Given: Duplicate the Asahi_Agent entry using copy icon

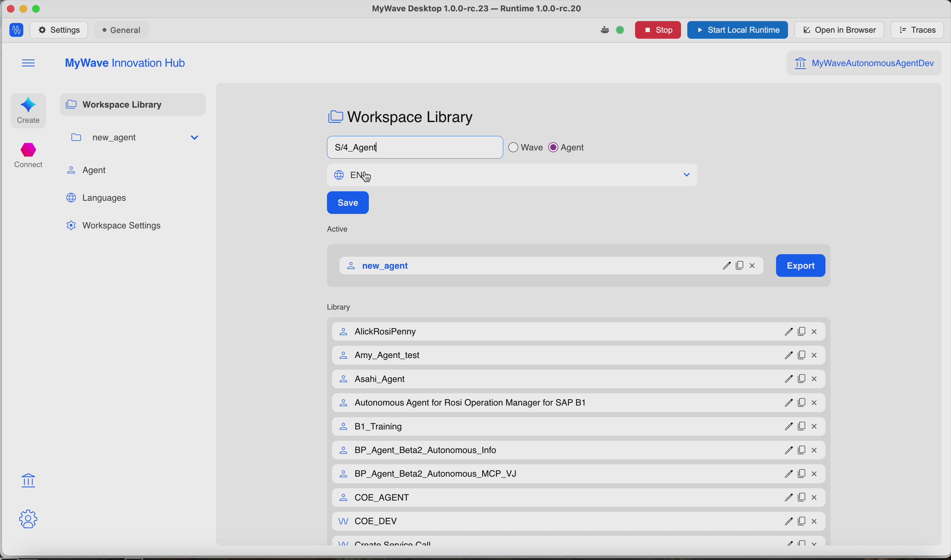Looking at the screenshot, I should [802, 379].
